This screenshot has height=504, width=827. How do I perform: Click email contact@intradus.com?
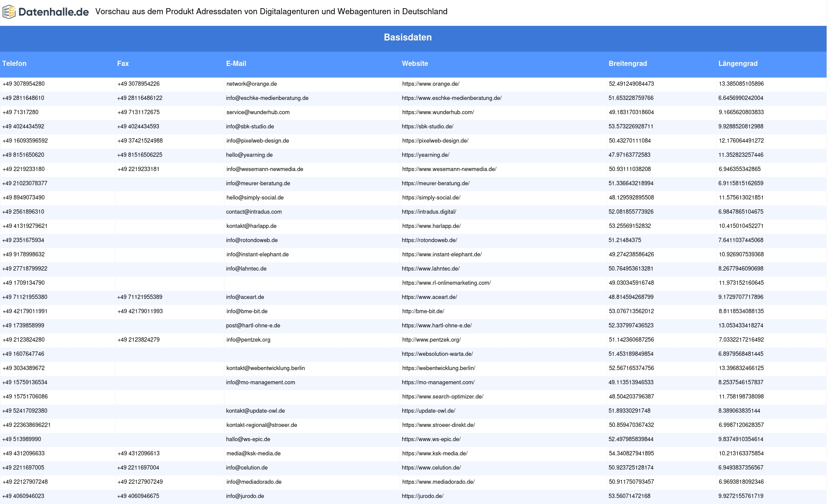pyautogui.click(x=254, y=212)
